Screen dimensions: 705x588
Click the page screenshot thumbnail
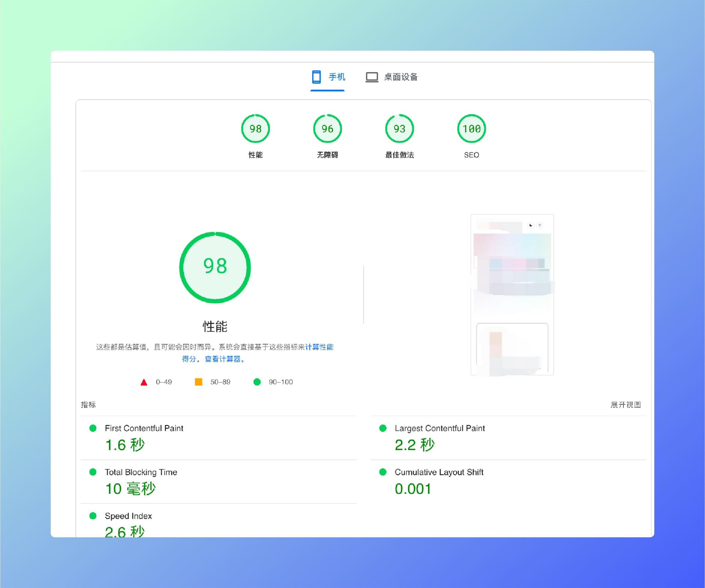[x=512, y=294]
